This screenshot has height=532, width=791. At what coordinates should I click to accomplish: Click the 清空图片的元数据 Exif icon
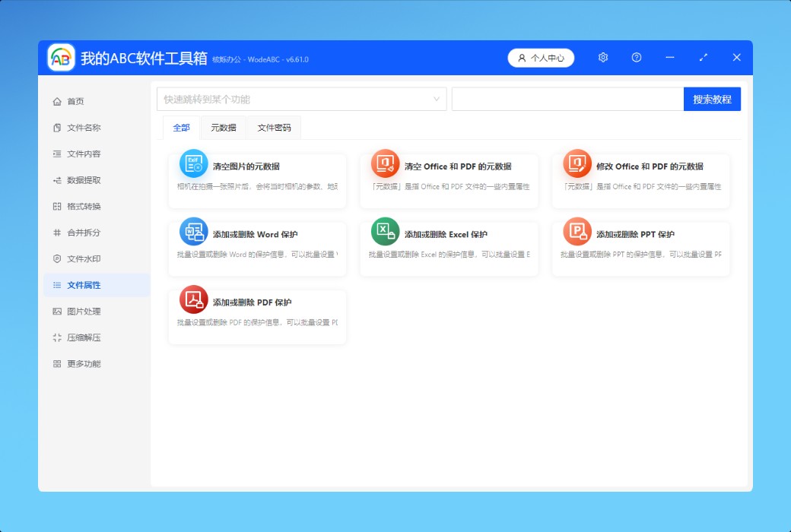point(193,163)
